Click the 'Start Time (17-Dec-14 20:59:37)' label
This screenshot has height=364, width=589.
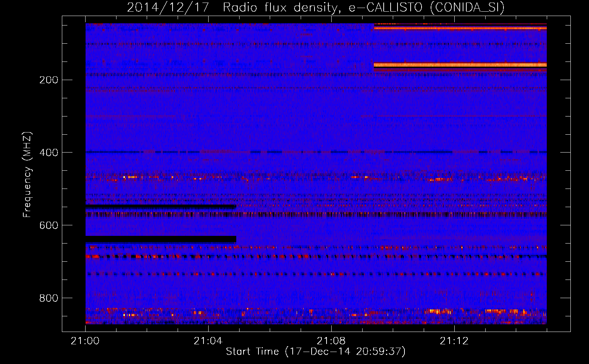click(316, 352)
